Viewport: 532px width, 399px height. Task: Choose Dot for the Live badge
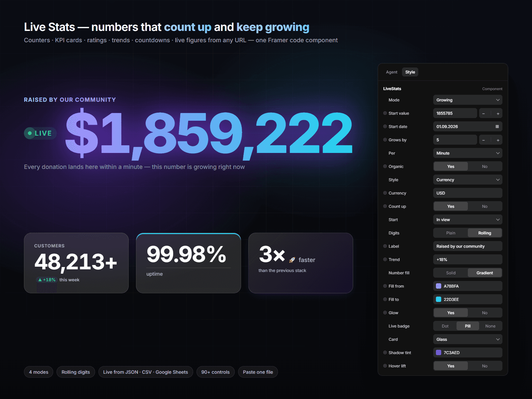(x=445, y=326)
